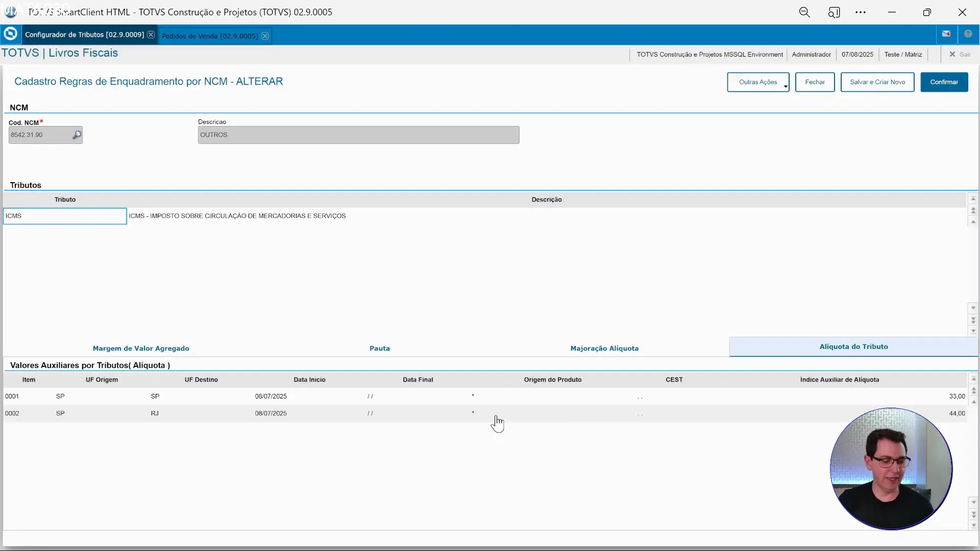Click the TOTVS logo beside the program tabs
The height and width of the screenshot is (551, 980).
tap(10, 34)
